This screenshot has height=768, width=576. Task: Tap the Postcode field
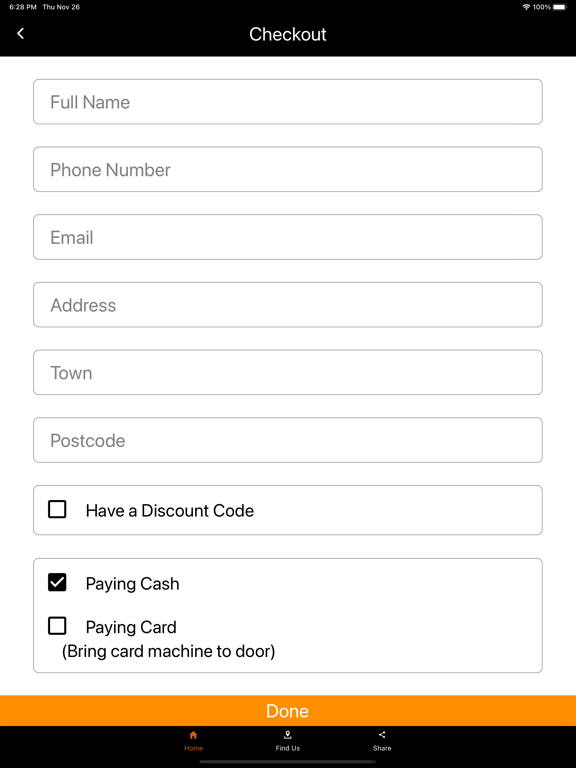pos(288,440)
